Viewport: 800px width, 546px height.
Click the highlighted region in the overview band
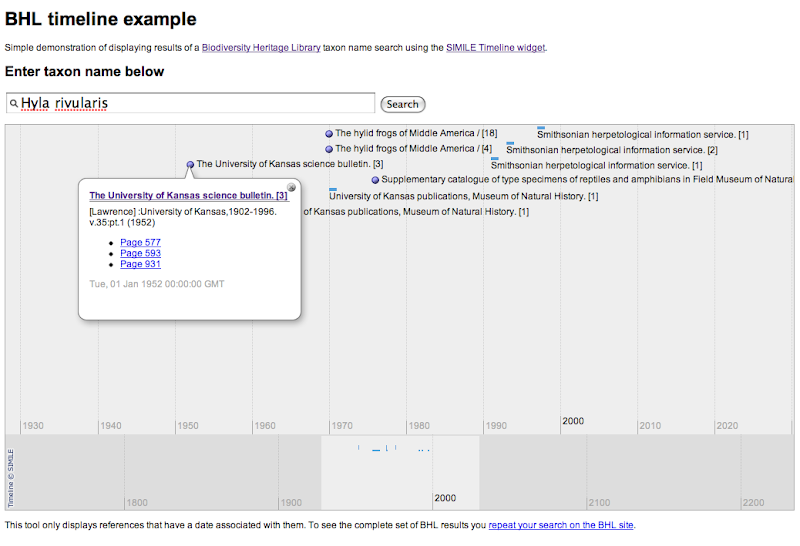pyautogui.click(x=400, y=472)
